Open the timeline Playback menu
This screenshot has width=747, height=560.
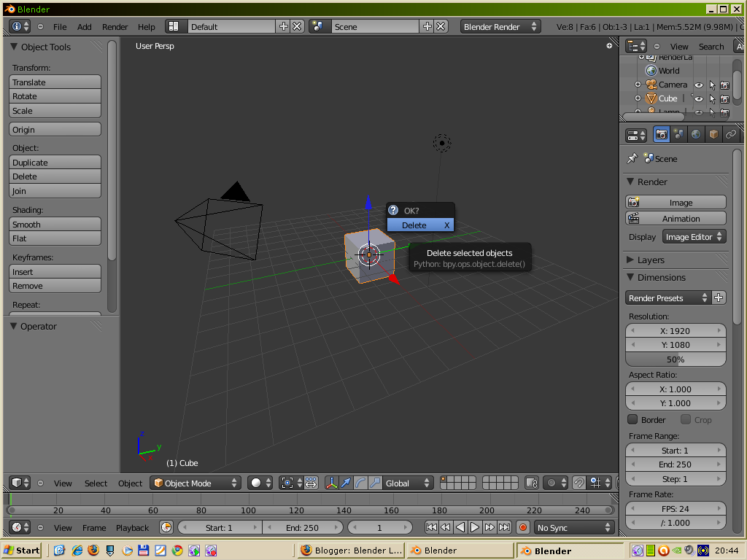tap(133, 528)
